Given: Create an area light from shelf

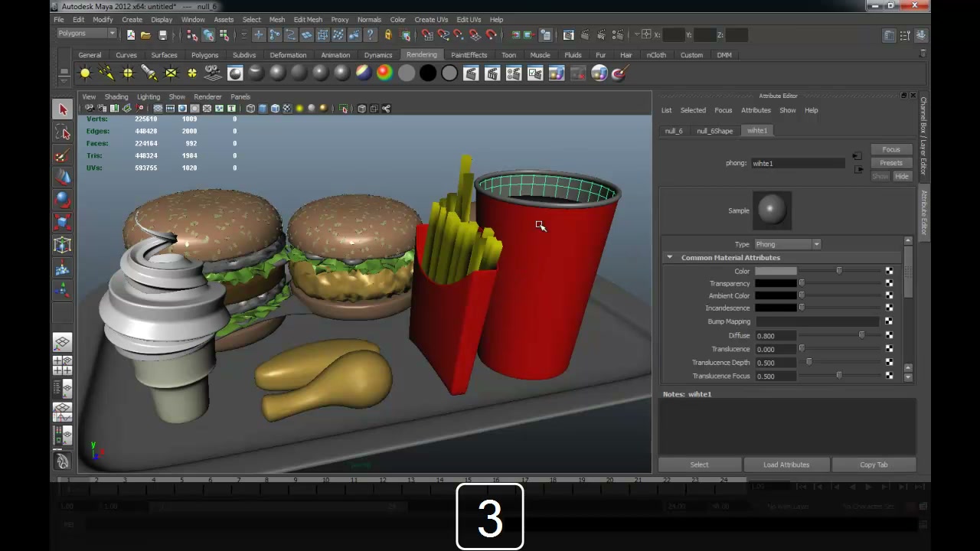Looking at the screenshot, I should tap(171, 73).
